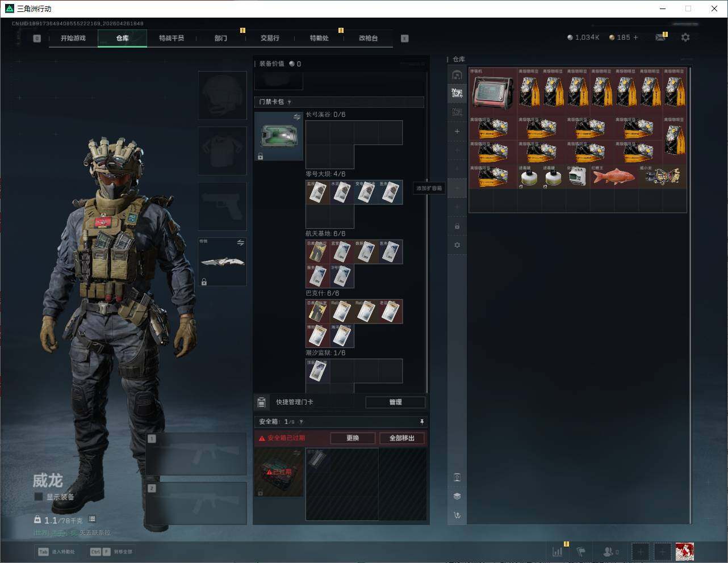Open the 安全箱 help question mark
This screenshot has height=563, width=728.
(x=301, y=422)
